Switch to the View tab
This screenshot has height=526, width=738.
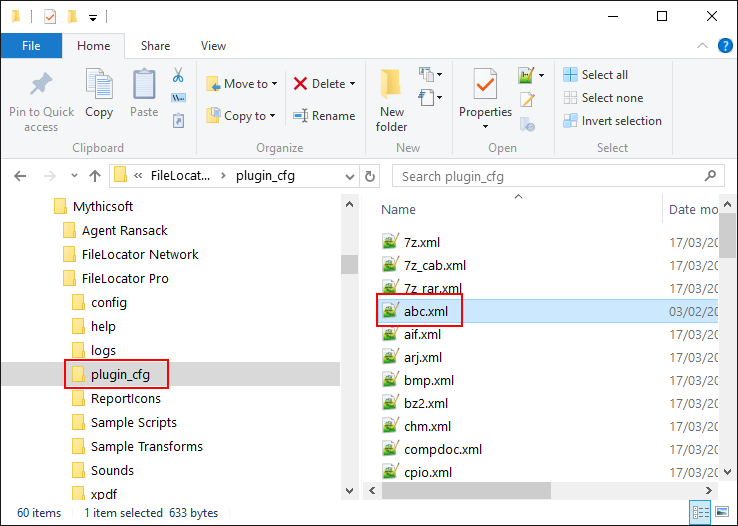pyautogui.click(x=213, y=46)
